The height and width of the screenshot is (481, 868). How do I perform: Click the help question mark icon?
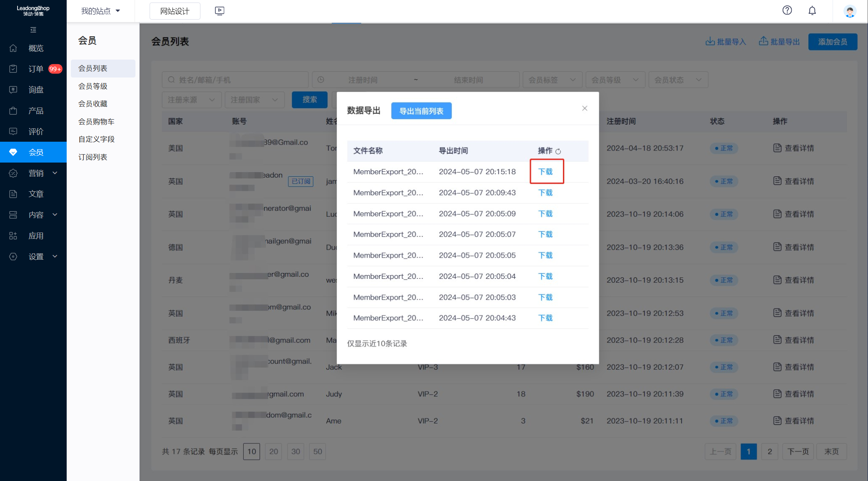pyautogui.click(x=787, y=10)
